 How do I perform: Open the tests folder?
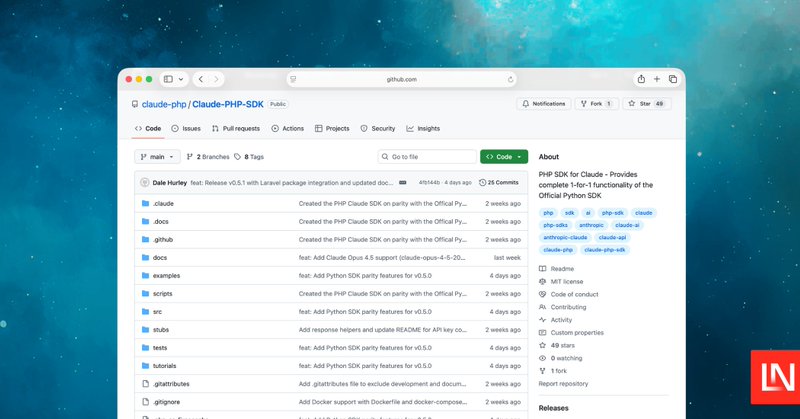[160, 348]
